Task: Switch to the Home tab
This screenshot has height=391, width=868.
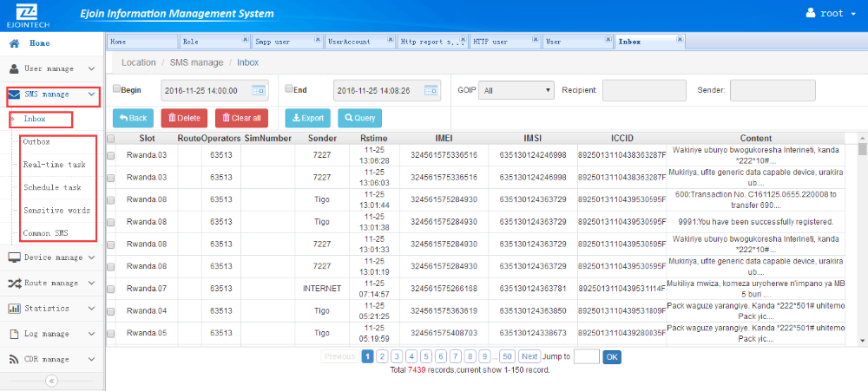Action: (x=142, y=42)
